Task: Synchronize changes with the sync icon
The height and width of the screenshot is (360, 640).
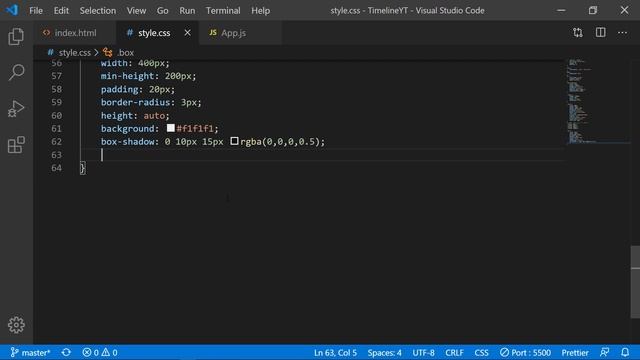Action: click(66, 353)
